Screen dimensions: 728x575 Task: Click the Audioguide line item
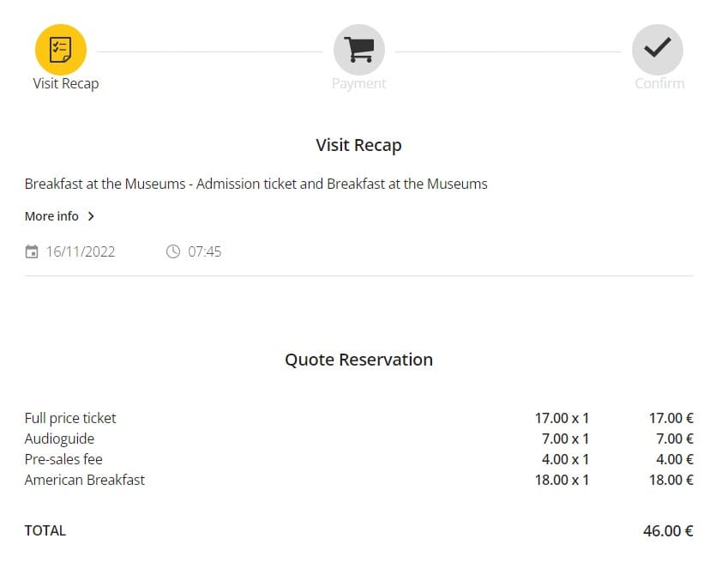(x=59, y=439)
